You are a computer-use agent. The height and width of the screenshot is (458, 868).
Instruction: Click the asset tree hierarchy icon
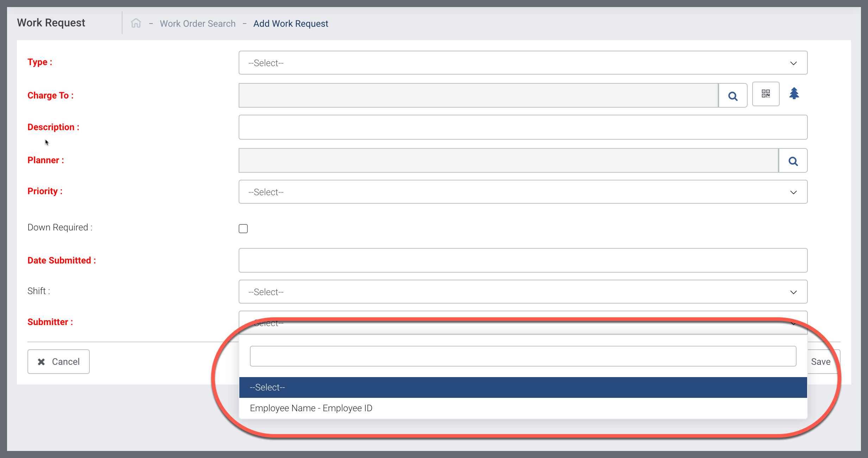click(x=794, y=94)
